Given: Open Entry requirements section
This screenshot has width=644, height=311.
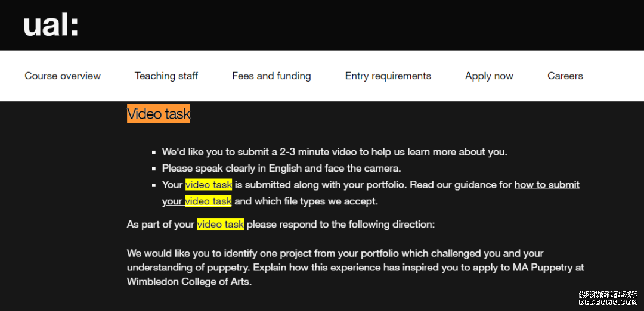Looking at the screenshot, I should 388,76.
